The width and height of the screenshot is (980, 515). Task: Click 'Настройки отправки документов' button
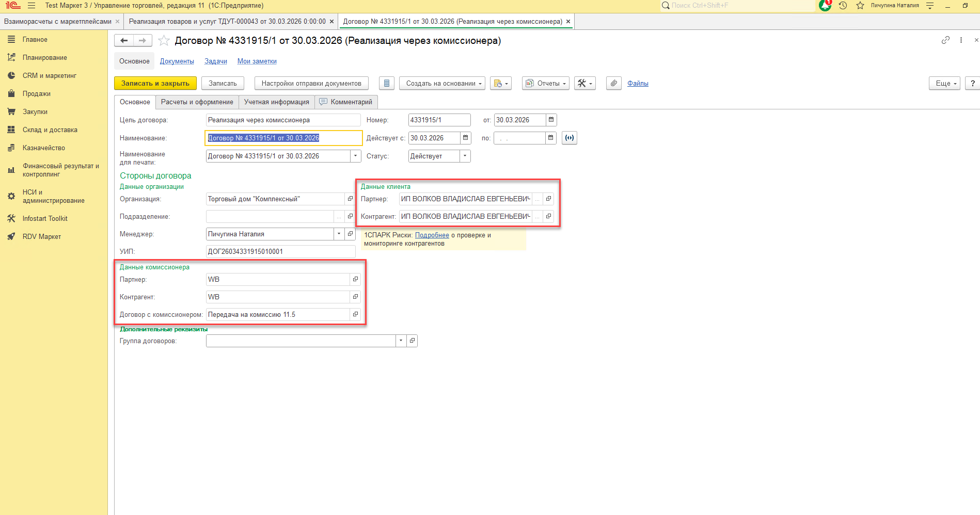311,83
